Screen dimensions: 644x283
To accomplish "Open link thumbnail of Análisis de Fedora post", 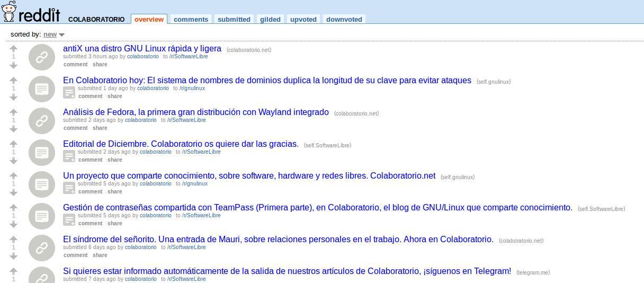I will (42, 121).
